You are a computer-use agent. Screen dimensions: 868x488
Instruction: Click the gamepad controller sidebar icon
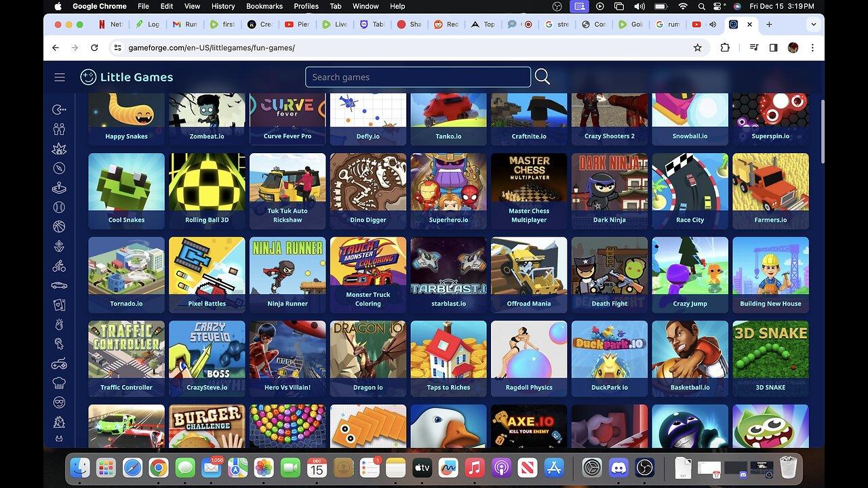60,364
